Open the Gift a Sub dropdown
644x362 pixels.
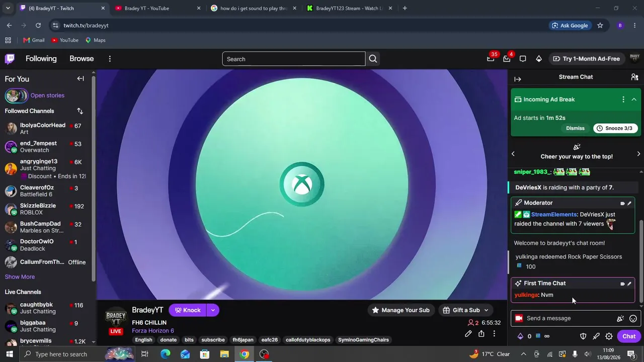(x=465, y=310)
